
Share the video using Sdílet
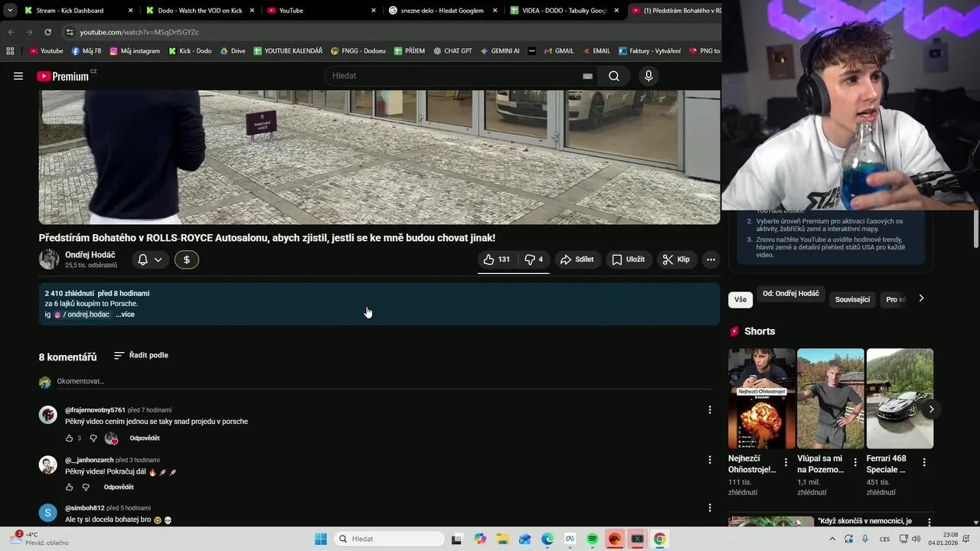[577, 259]
